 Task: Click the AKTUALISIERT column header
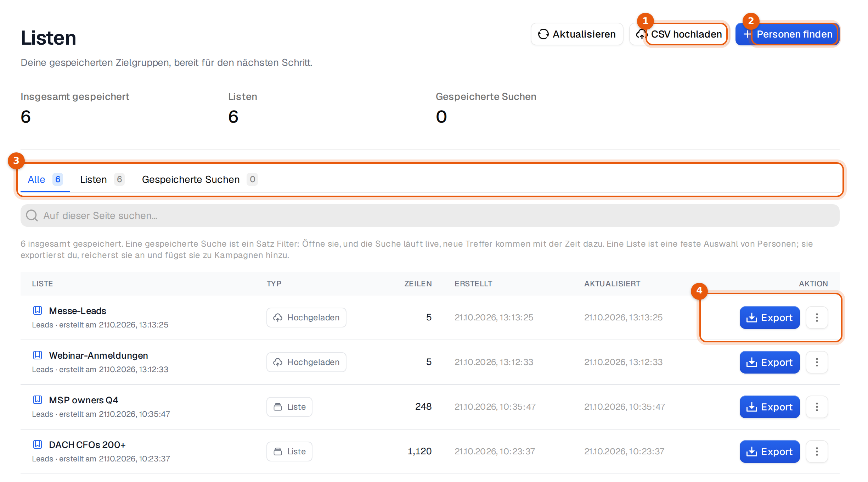point(612,284)
